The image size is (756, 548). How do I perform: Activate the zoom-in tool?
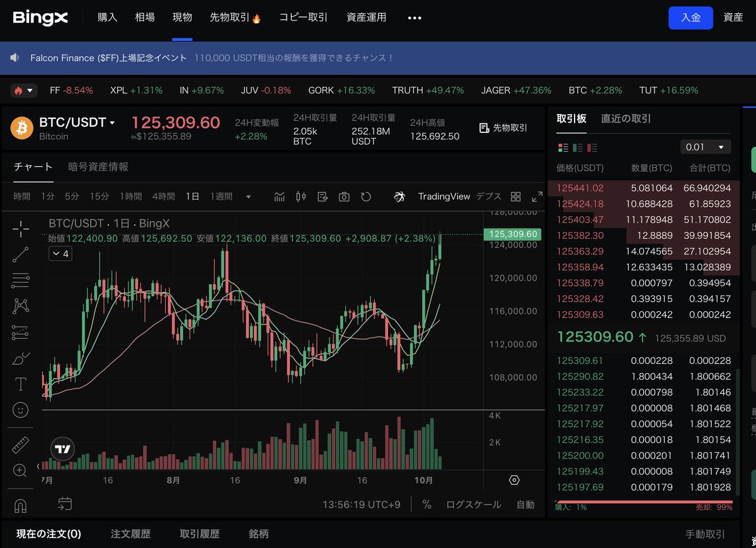point(21,471)
